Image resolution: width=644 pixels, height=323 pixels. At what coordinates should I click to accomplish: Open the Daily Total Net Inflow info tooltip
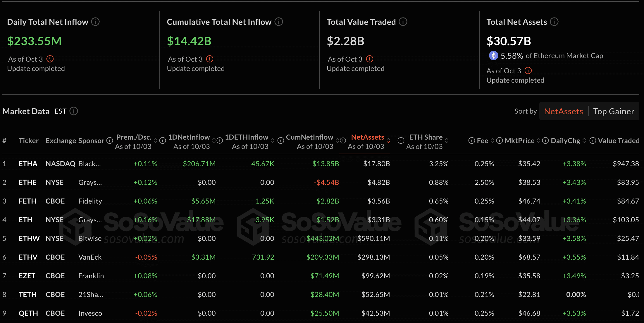(96, 21)
